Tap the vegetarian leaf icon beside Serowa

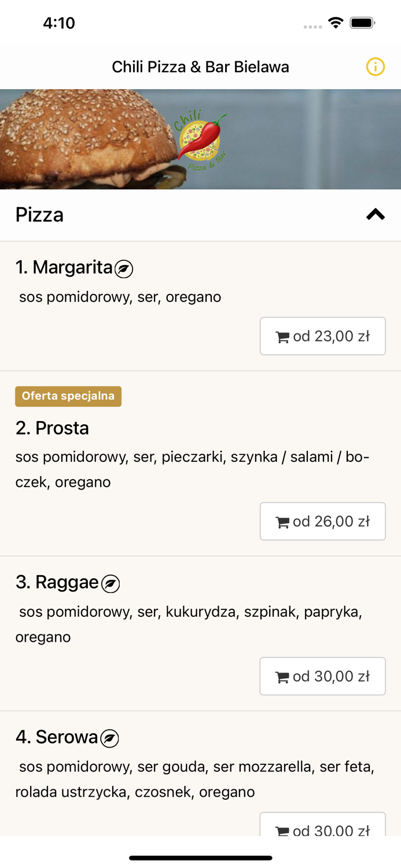(109, 738)
